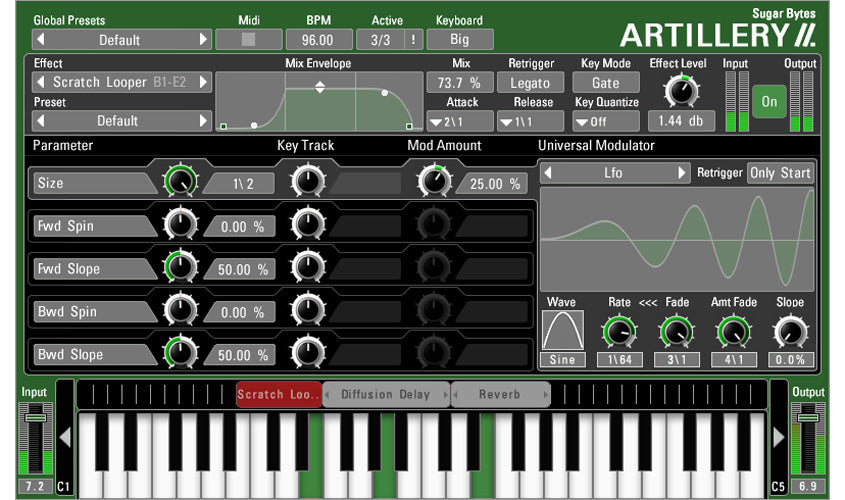Viewport: 845px width, 500px height.
Task: Click the LFO Rate knob
Action: (x=619, y=331)
